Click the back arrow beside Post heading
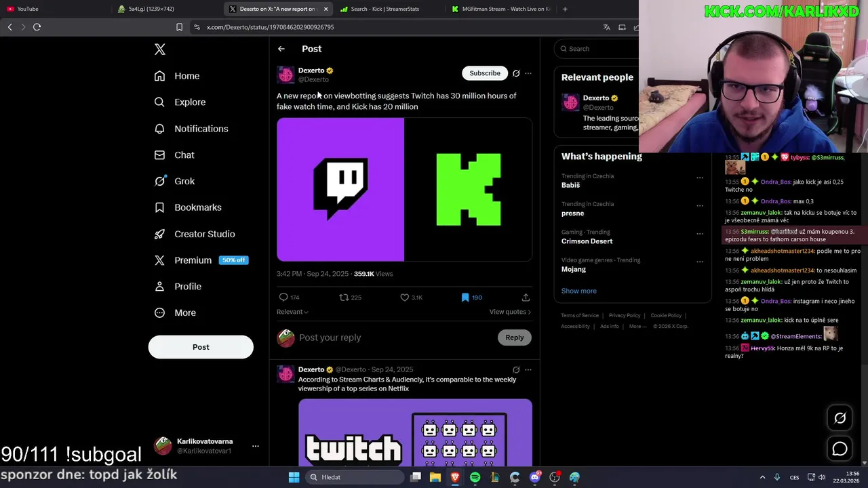Image resolution: width=868 pixels, height=488 pixels. click(x=281, y=49)
